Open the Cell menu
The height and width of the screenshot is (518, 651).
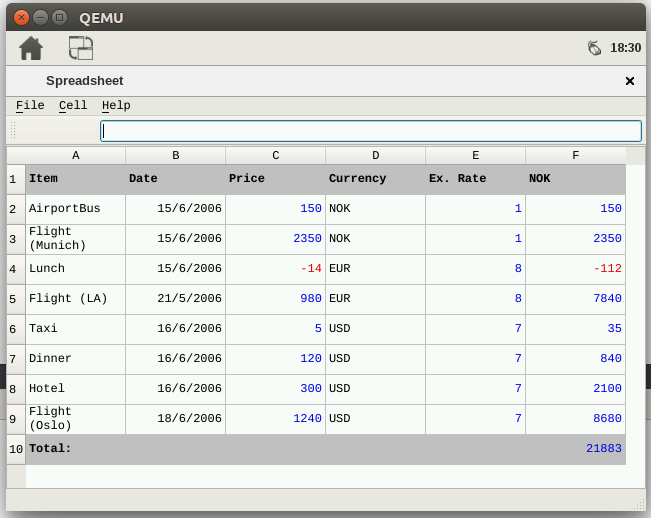coord(73,105)
